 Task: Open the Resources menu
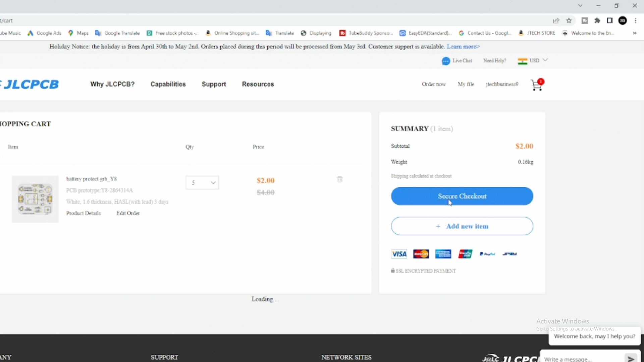(258, 84)
